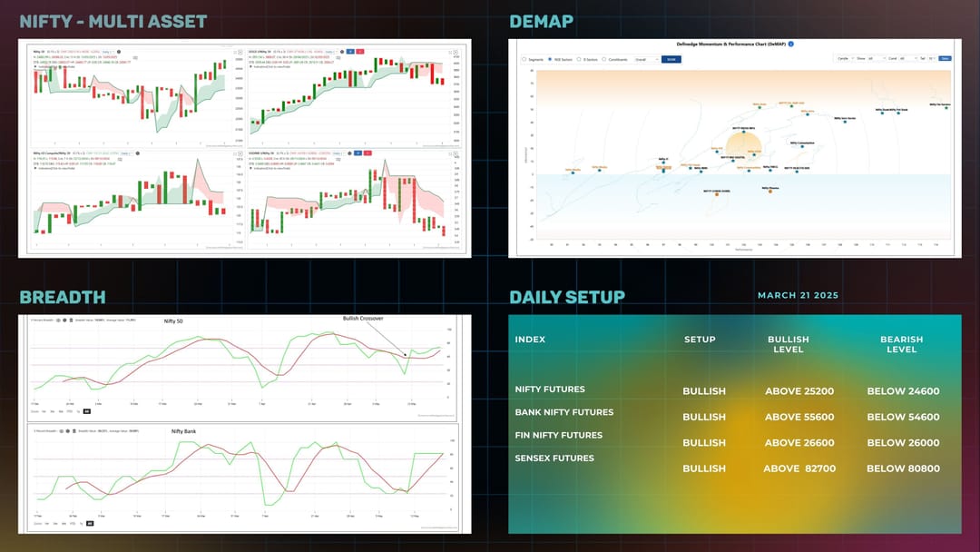The width and height of the screenshot is (980, 552).
Task: Open the Overall dropdown in DeMAP
Action: pyautogui.click(x=647, y=59)
